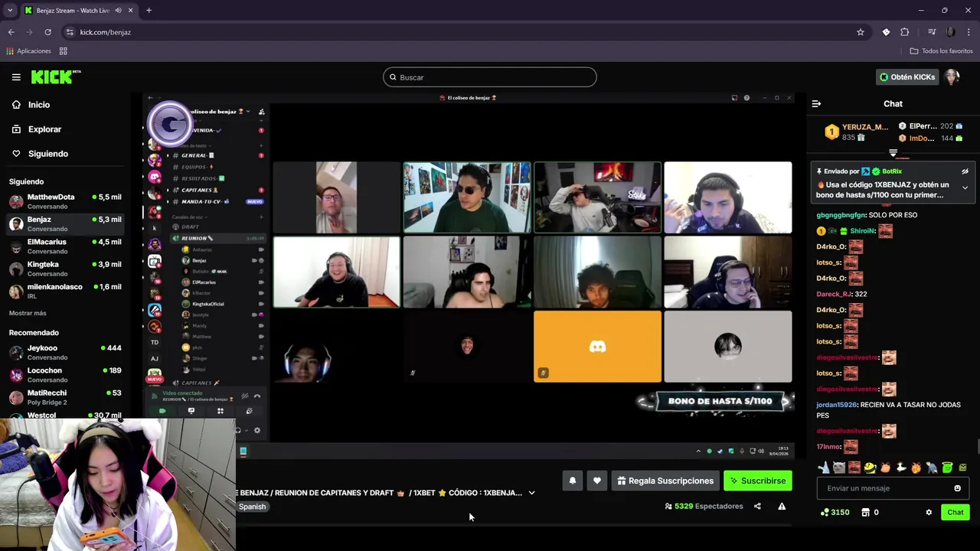Expand the stream title chevron
980x551 pixels.
pos(531,493)
